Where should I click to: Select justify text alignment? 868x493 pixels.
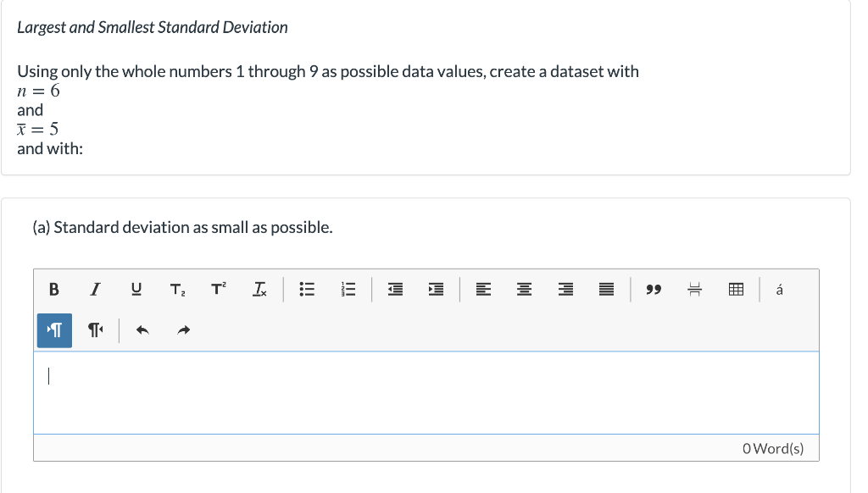(605, 289)
